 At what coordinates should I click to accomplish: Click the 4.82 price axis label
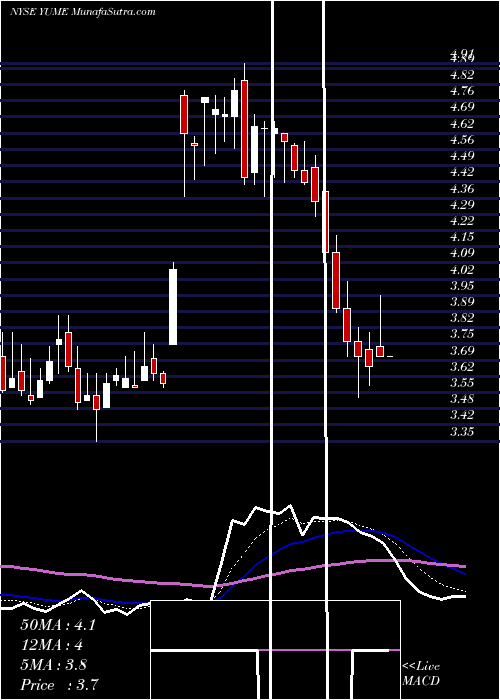[462, 75]
